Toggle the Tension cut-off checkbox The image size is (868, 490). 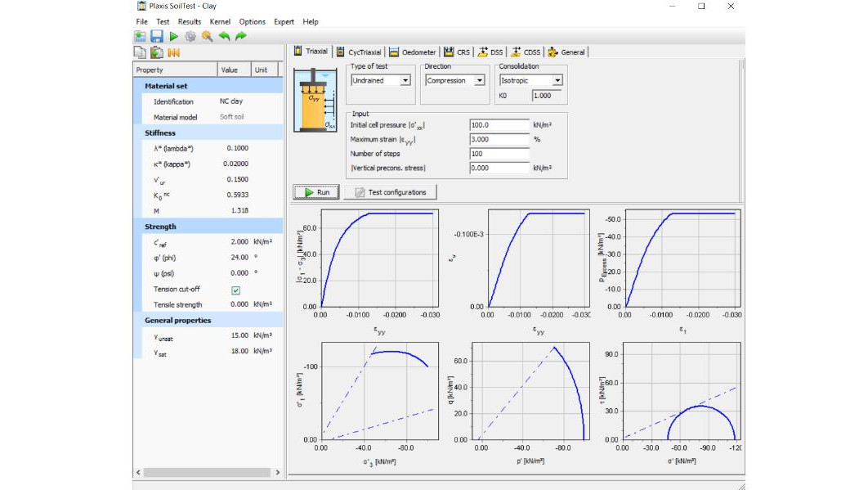point(235,290)
